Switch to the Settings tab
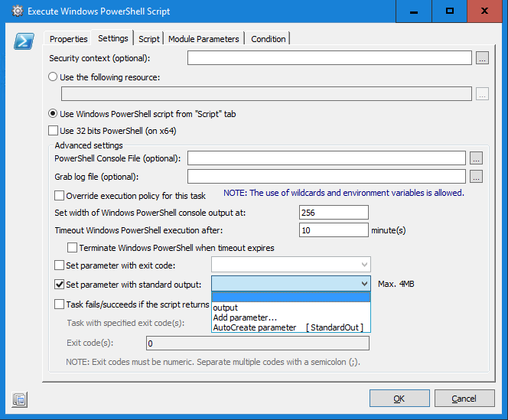508x420 pixels. click(x=113, y=38)
